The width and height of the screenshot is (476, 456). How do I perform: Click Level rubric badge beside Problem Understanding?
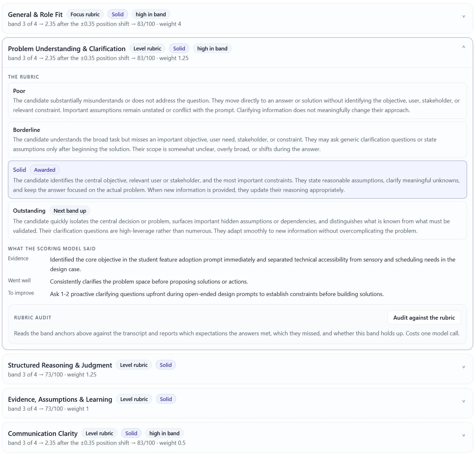point(147,49)
